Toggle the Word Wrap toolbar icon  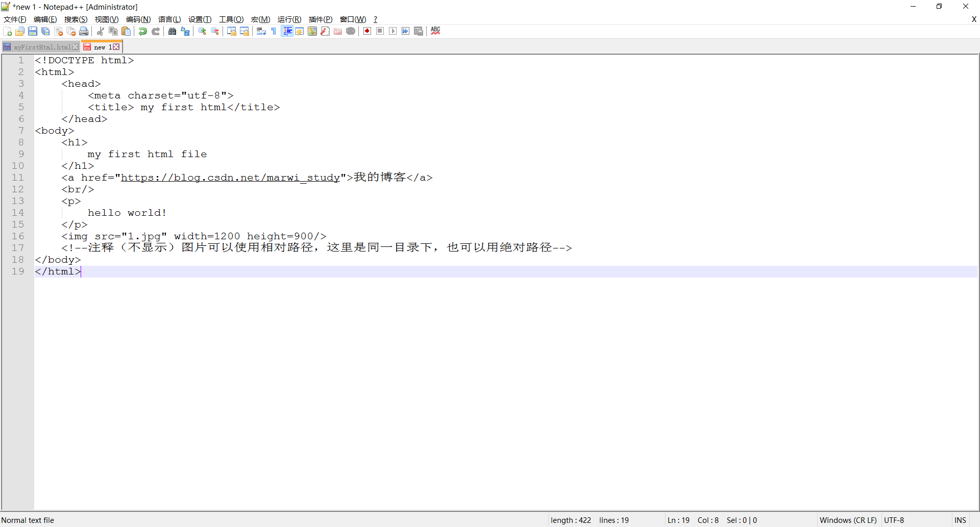tap(261, 31)
